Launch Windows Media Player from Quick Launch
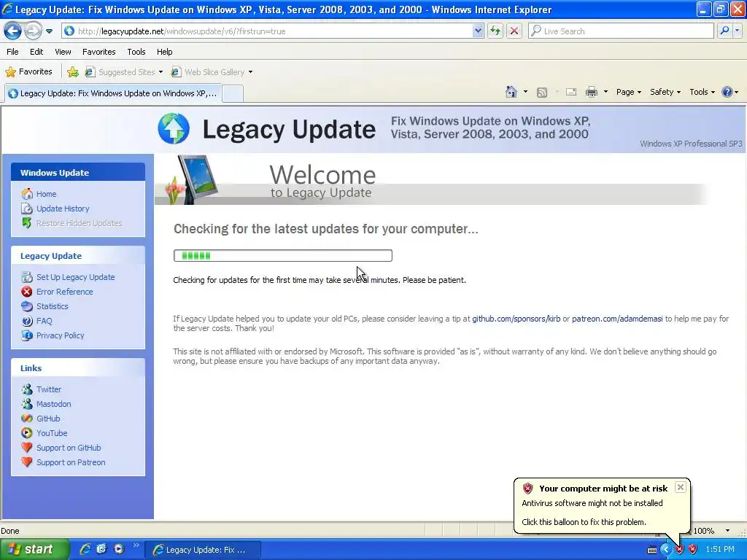This screenshot has width=747, height=560. click(x=118, y=549)
